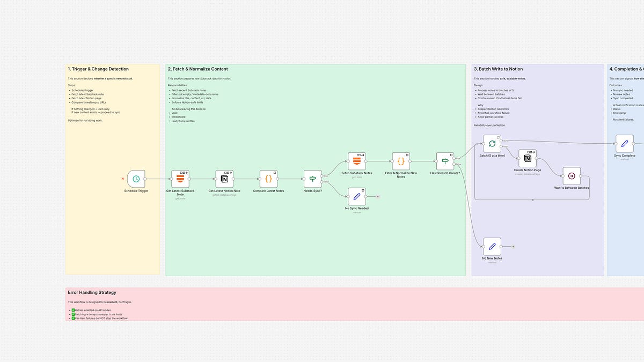The image size is (644, 362).
Task: Add a node after No Sync Needed
Action: [x=378, y=197]
